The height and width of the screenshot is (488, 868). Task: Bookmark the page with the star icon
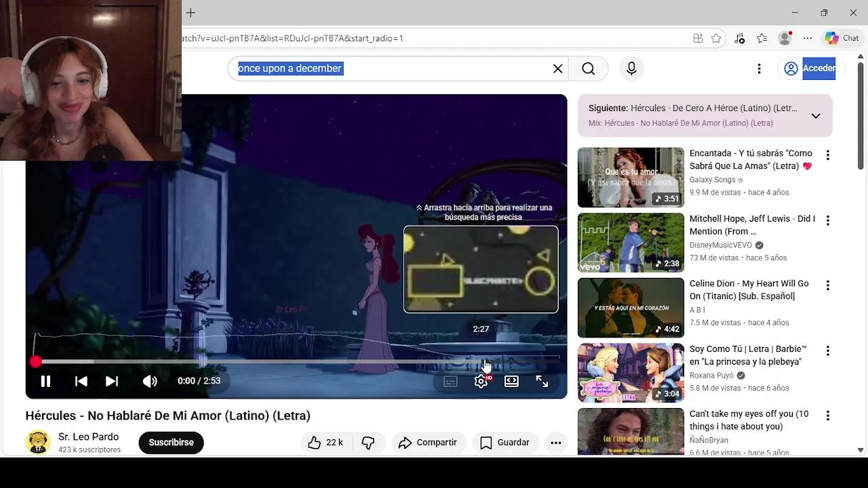(716, 39)
